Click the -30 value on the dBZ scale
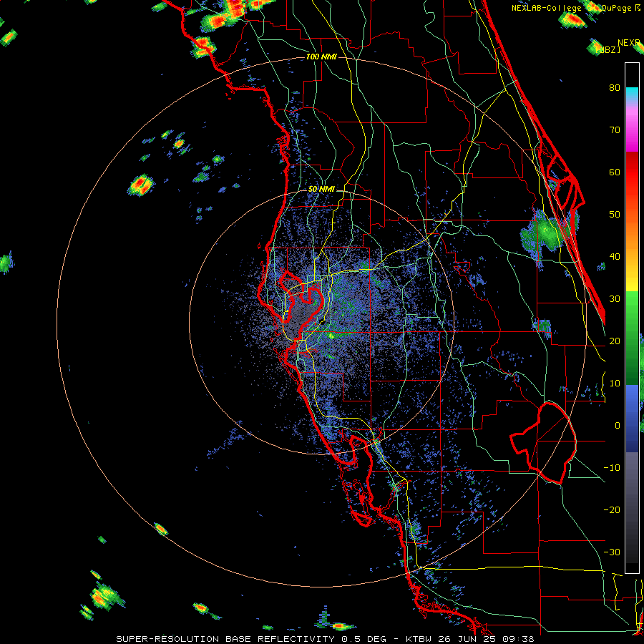644x644 pixels. pos(612,552)
